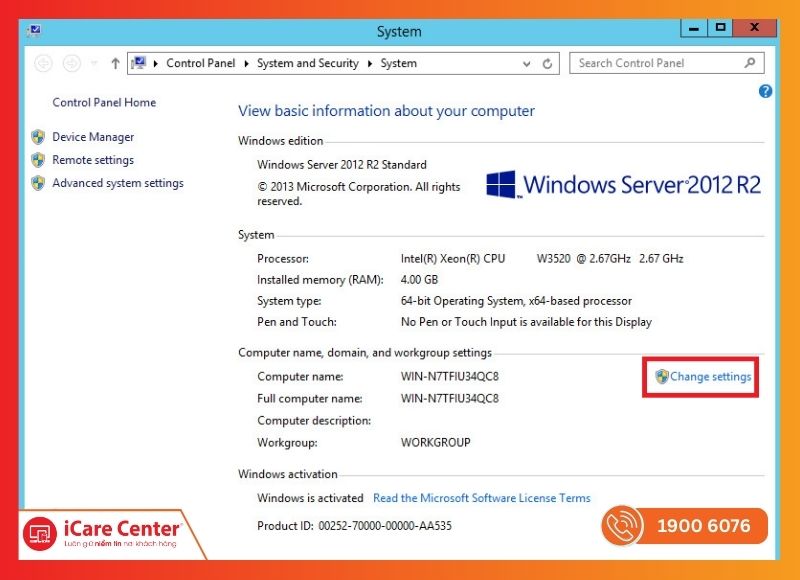Select the Computer name value WIN-N7TFIU34QC8
This screenshot has width=800, height=580.
[449, 376]
